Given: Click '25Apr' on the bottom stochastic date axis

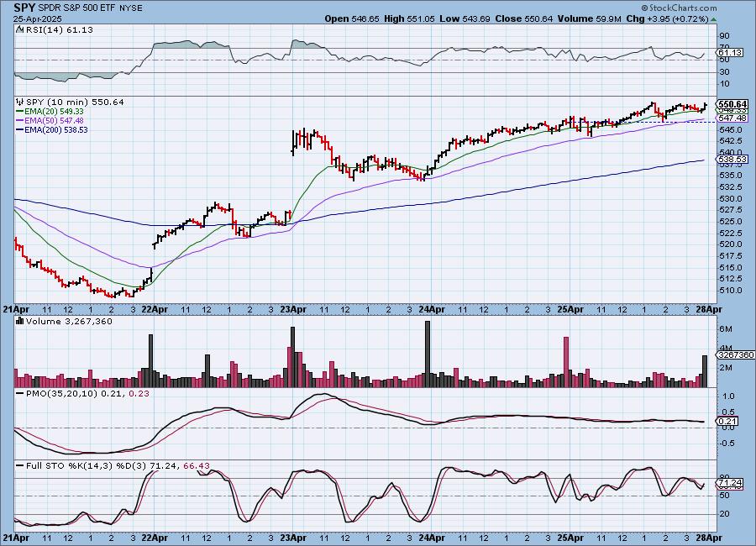Looking at the screenshot, I should click(570, 538).
